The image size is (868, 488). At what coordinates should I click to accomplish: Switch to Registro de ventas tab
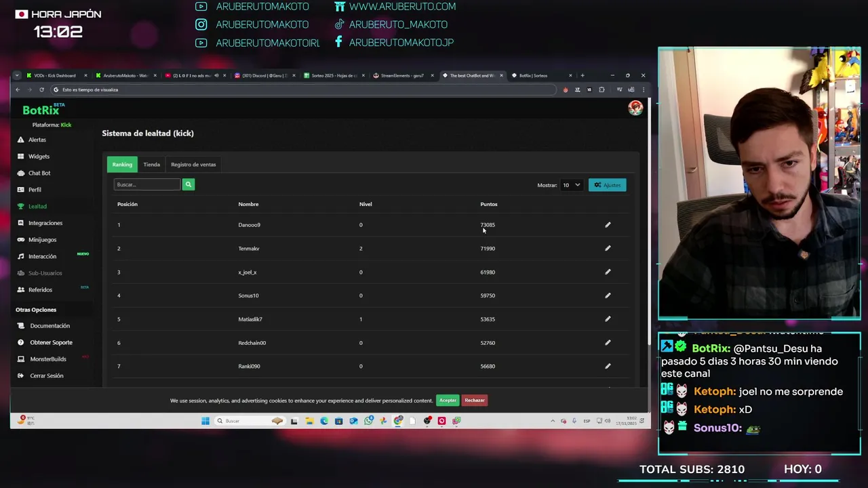click(x=193, y=164)
